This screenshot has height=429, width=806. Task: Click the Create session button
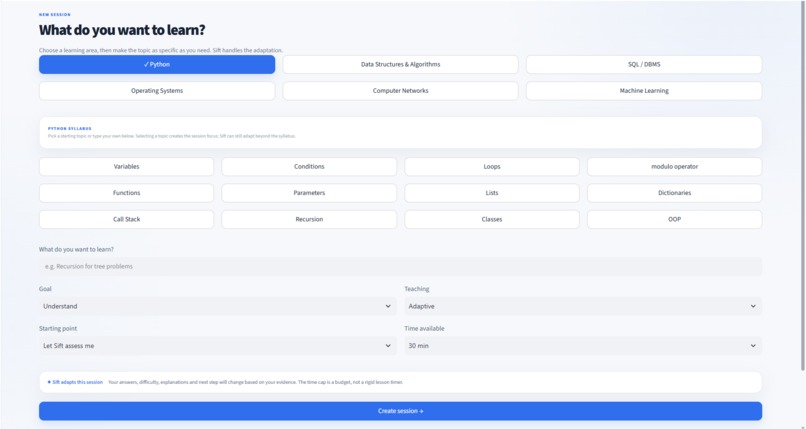[400, 411]
